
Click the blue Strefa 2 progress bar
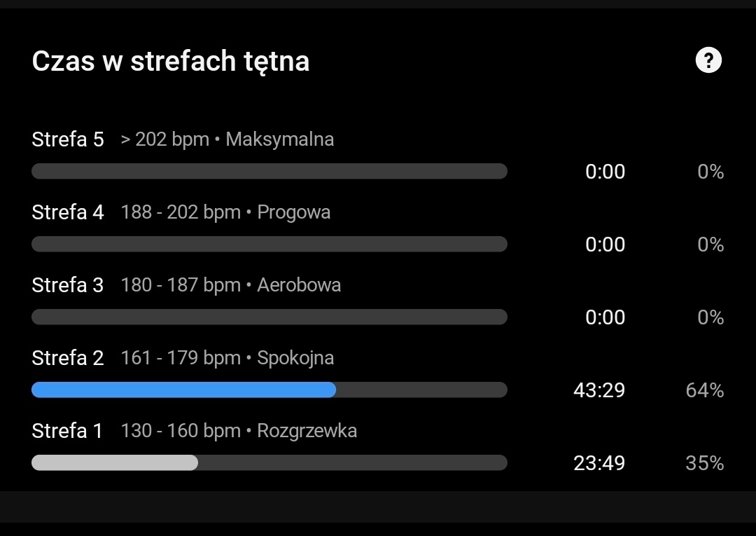(184, 390)
